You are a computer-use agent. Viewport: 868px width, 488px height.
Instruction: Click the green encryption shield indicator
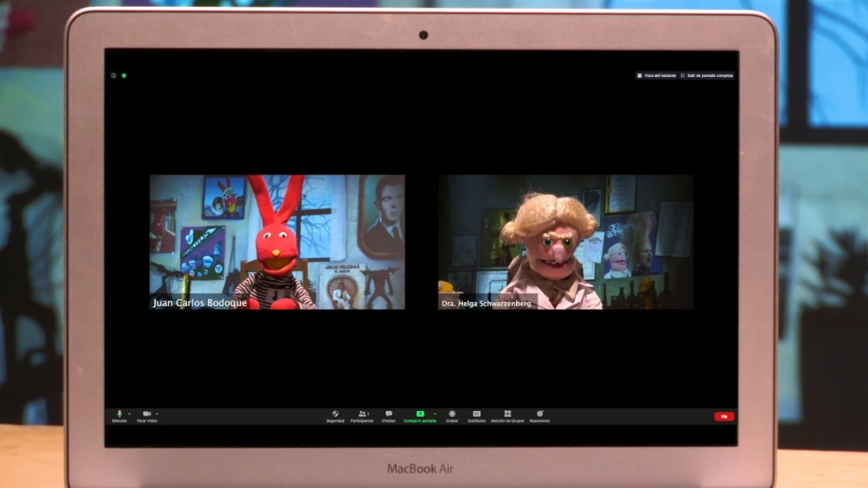(124, 75)
